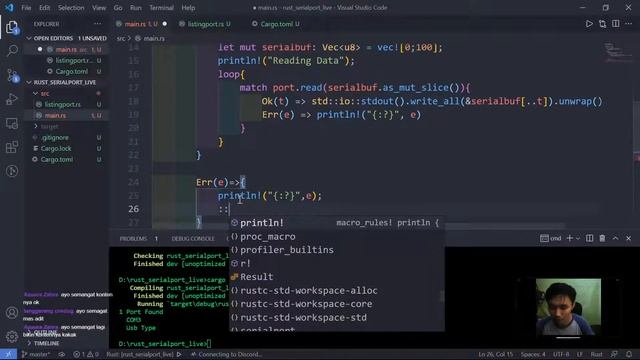Kill terminal with trash icon

click(602, 238)
